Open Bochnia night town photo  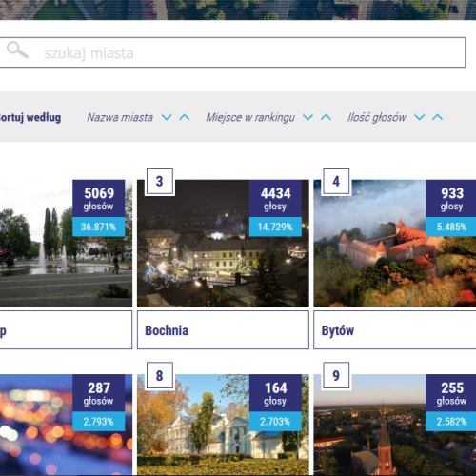point(223,243)
